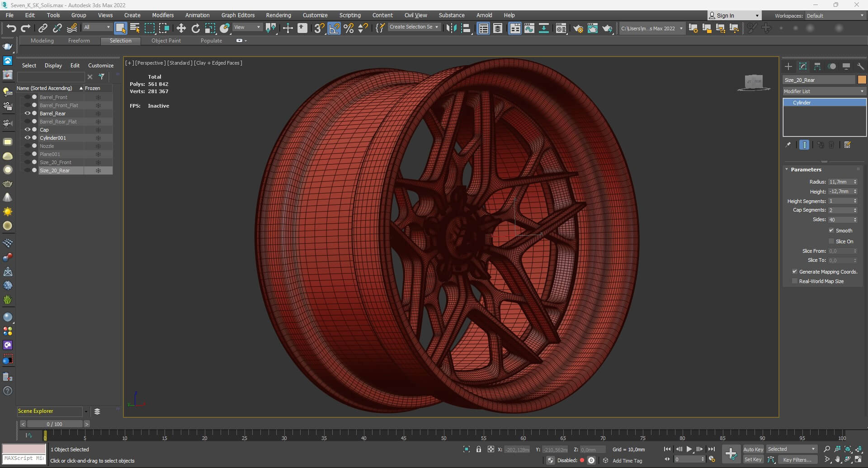The height and width of the screenshot is (468, 868).
Task: Open the Hierarchy panel icon
Action: tap(817, 66)
